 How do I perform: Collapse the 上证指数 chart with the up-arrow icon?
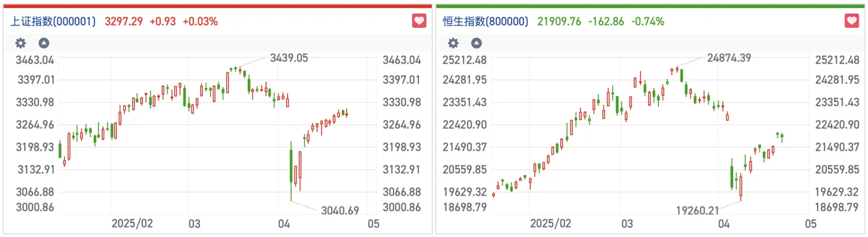[43, 43]
